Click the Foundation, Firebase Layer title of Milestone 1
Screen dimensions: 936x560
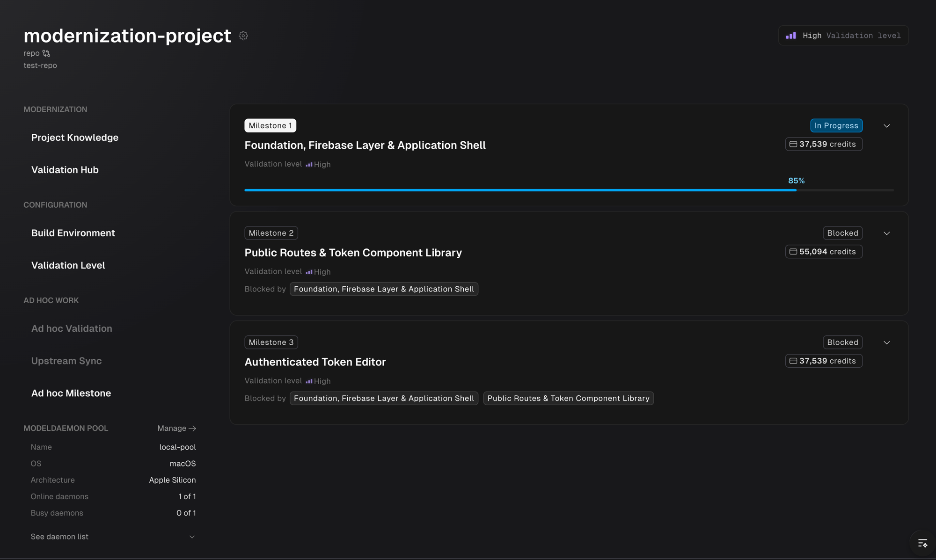[x=365, y=145]
